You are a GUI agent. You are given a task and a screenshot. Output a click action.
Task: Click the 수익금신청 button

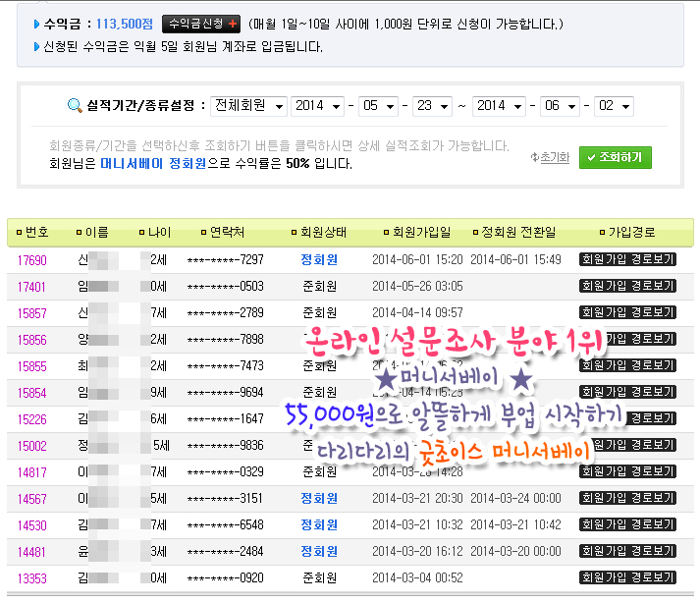(x=201, y=24)
